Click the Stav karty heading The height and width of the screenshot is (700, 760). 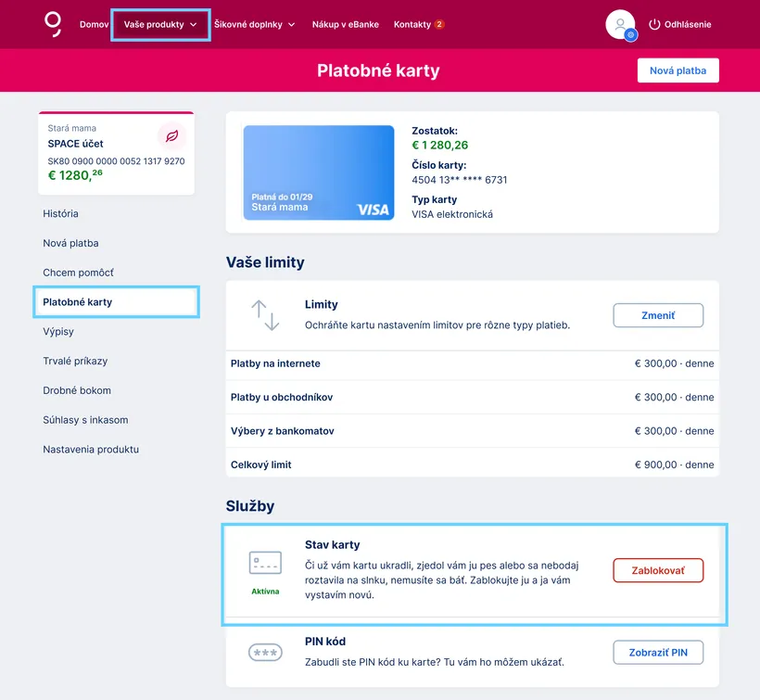coord(333,545)
